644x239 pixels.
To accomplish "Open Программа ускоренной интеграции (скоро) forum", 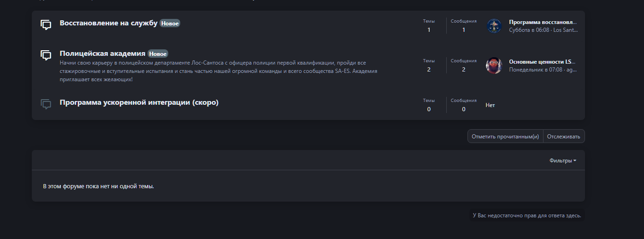I will click(x=139, y=102).
